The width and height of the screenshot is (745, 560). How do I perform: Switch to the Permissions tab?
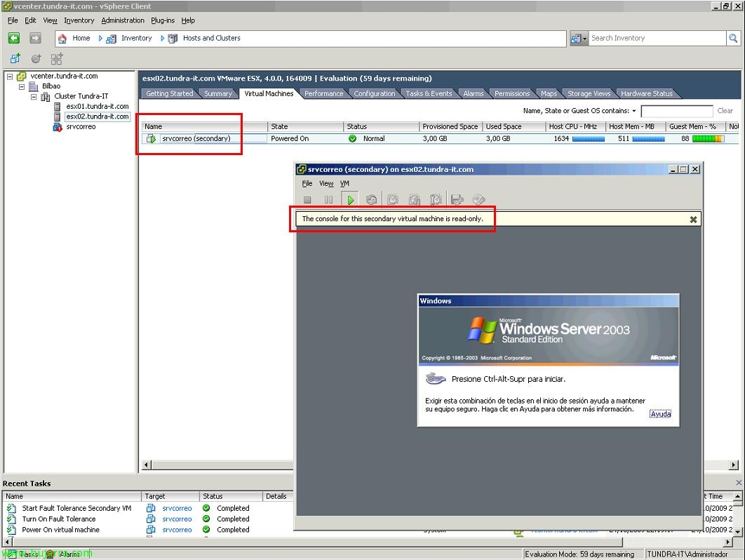[x=511, y=93]
